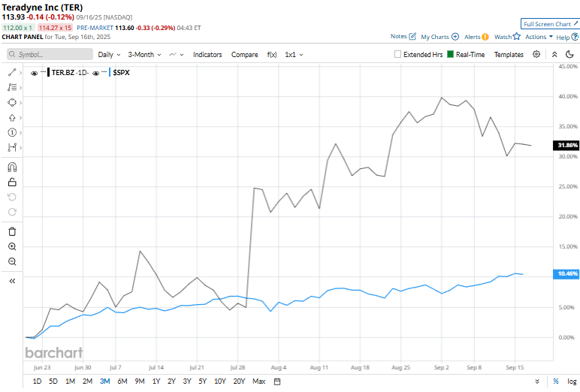The height and width of the screenshot is (392, 580).
Task: Toggle log scale button
Action: [572, 381]
